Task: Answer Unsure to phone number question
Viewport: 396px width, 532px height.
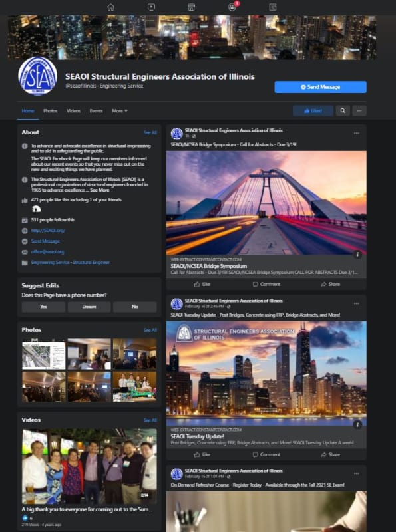Action: (x=89, y=307)
